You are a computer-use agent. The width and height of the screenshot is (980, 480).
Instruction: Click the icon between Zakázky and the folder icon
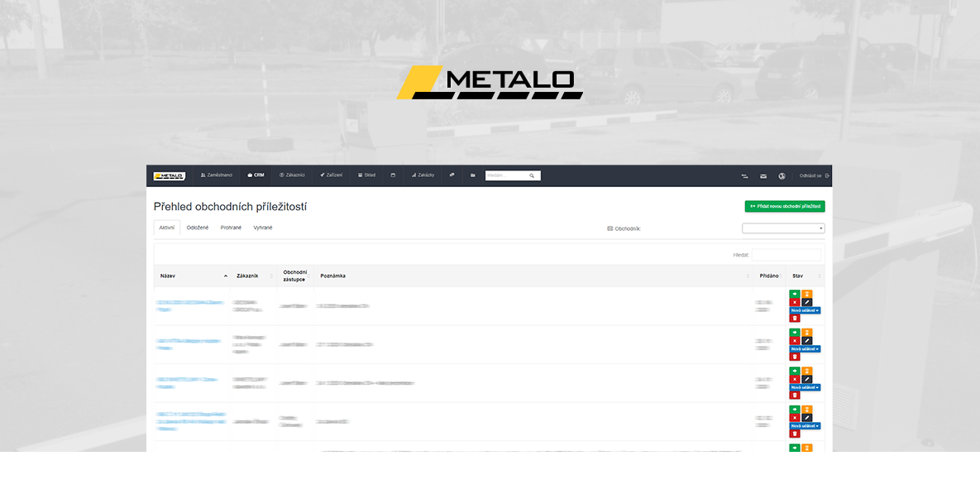click(452, 175)
